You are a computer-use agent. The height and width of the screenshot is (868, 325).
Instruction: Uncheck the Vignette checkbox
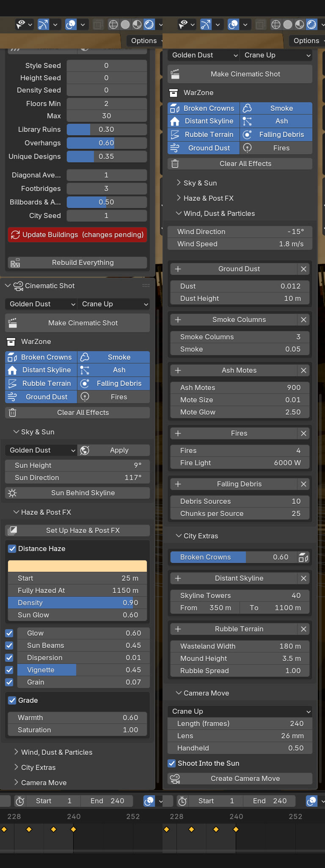coord(9,670)
